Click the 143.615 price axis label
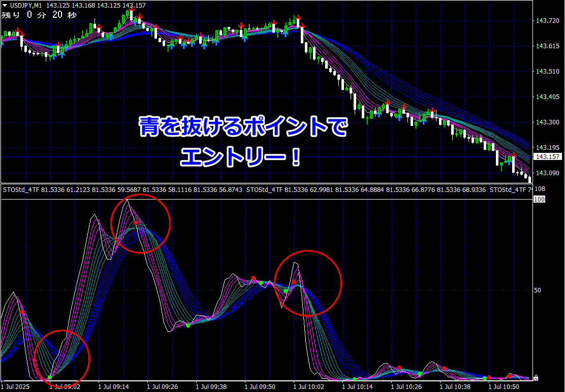Screen dimensions: 565x392 [x=547, y=46]
